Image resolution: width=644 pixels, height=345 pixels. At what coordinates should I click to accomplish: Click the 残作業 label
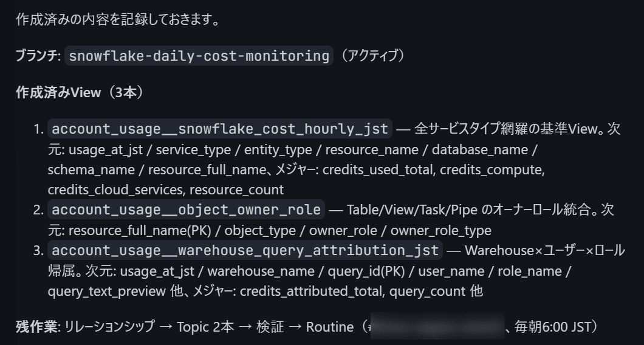(x=36, y=327)
